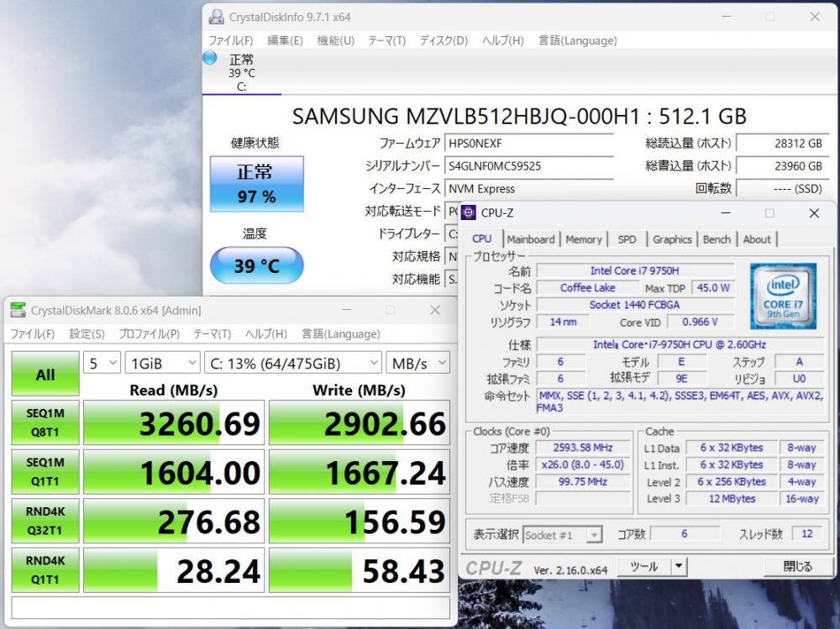Viewport: 840px width, 629px height.
Task: Start the SEQ1M Q8T1 benchmark test
Action: coord(45,423)
